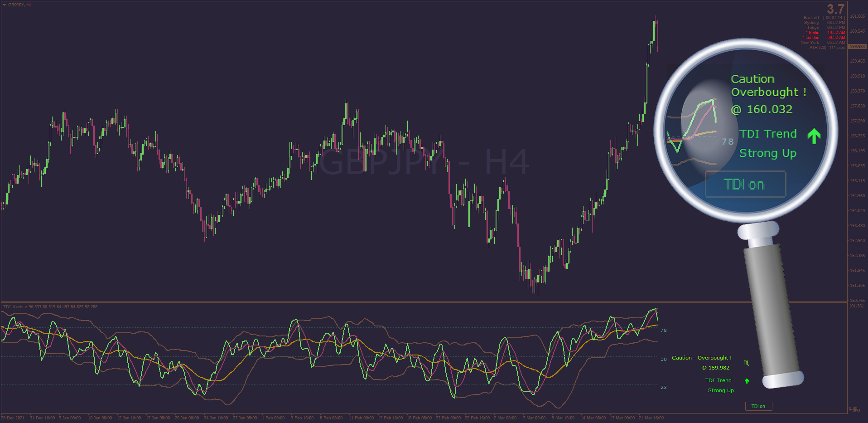This screenshot has width=868, height=423.
Task: Click the 29 Dec 2021 time axis label
Action: [x=13, y=418]
